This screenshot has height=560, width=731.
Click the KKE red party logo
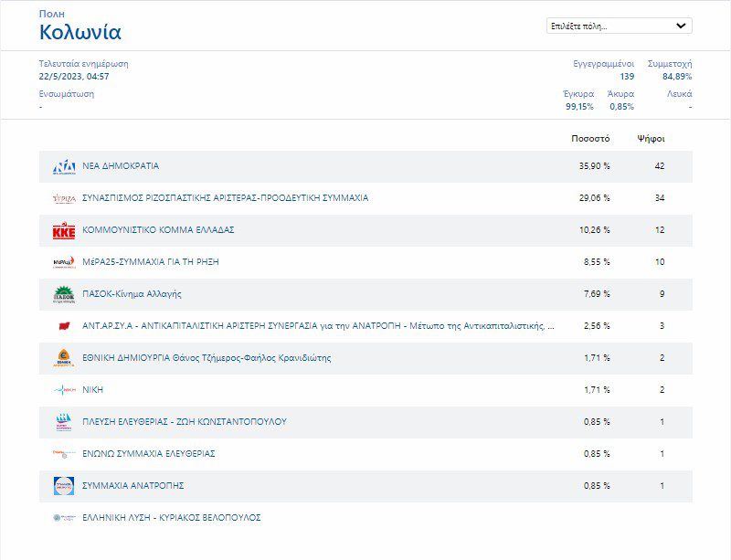(64, 230)
